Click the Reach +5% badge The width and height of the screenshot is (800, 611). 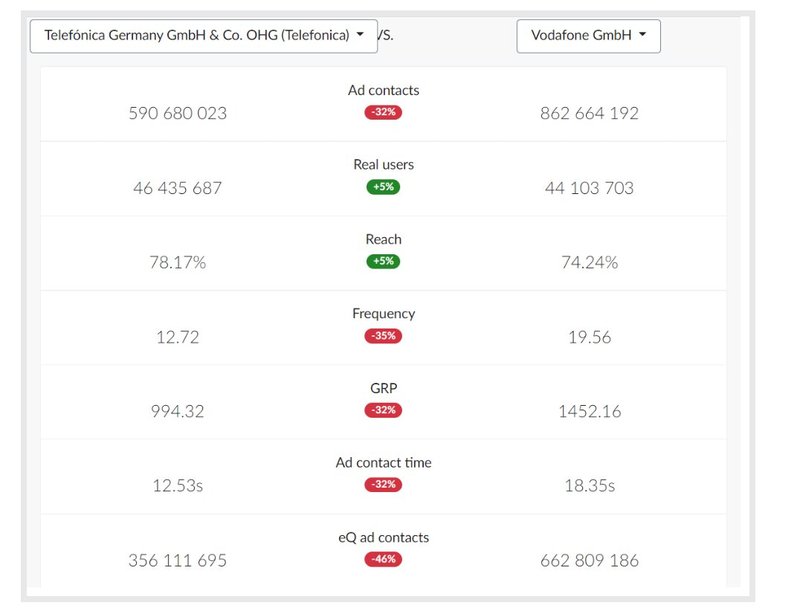coord(383,261)
